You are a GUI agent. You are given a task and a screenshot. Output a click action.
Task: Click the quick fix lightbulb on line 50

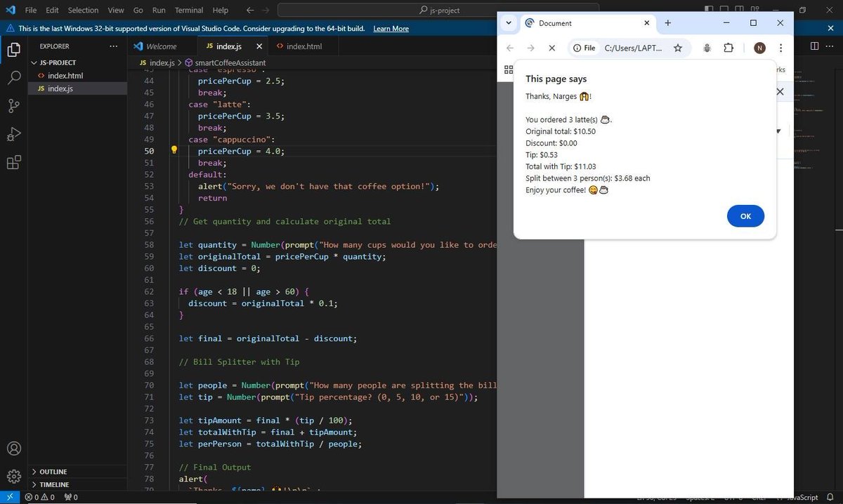point(174,149)
